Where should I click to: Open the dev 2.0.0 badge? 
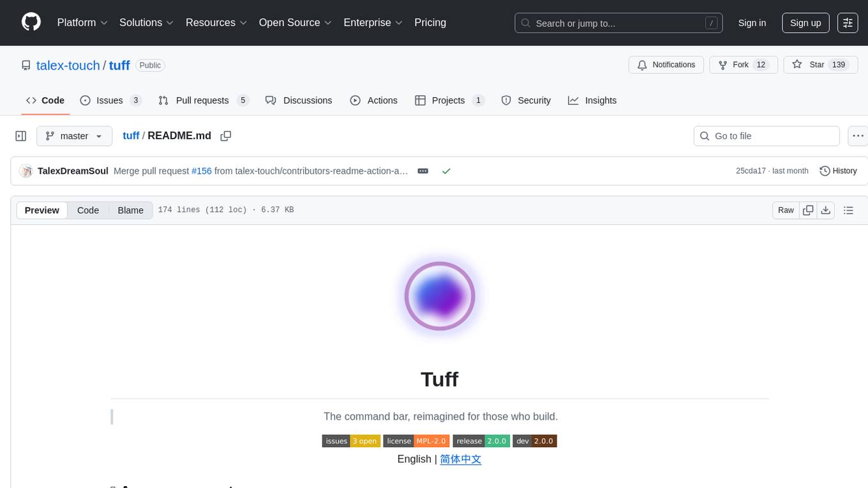[x=535, y=441]
